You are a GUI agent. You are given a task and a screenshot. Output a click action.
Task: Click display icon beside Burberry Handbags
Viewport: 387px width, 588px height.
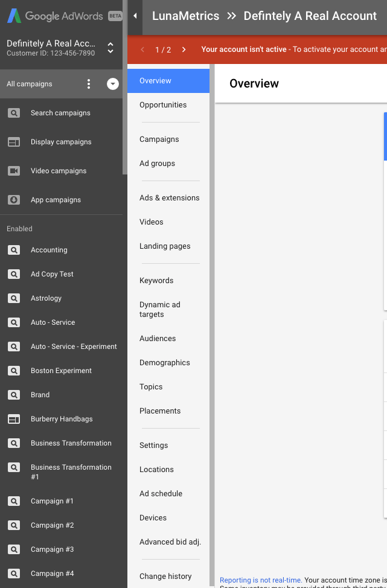[14, 419]
